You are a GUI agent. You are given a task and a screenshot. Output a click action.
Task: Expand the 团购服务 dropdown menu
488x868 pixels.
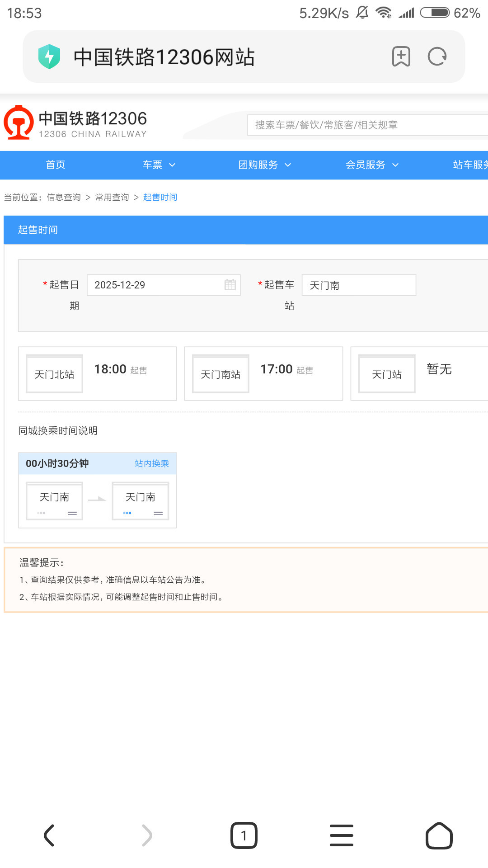coord(264,165)
